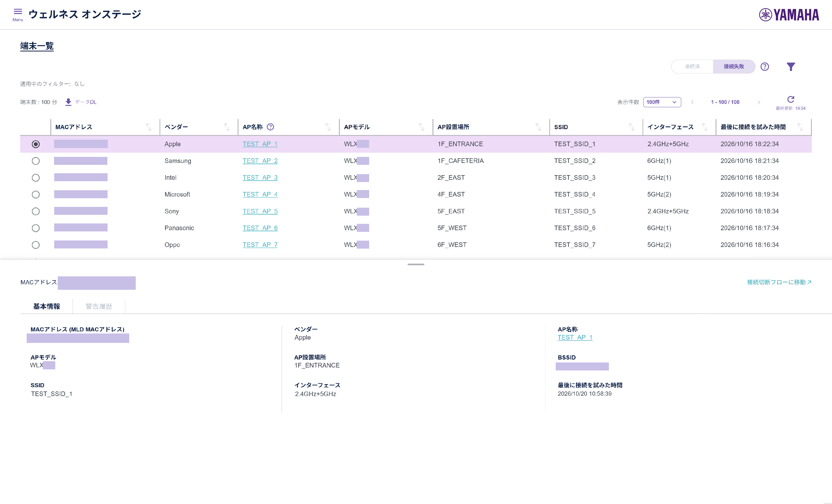Image resolution: width=832 pixels, height=504 pixels.
Task: Click the help icon next to AP名称
Action: pyautogui.click(x=270, y=127)
